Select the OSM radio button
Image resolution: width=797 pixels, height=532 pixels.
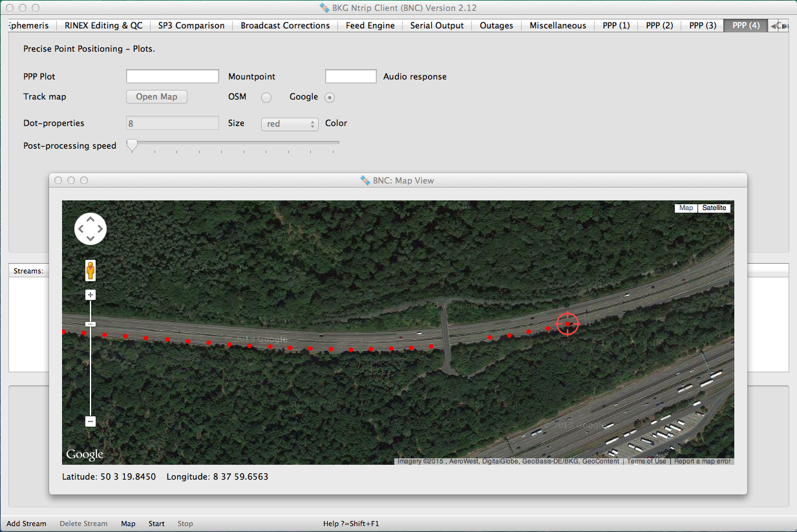pos(266,98)
